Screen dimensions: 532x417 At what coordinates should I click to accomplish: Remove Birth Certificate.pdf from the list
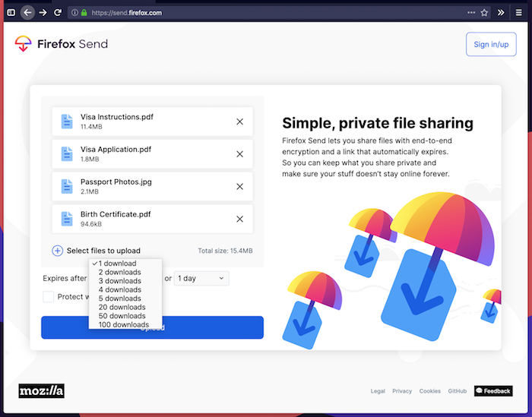239,219
